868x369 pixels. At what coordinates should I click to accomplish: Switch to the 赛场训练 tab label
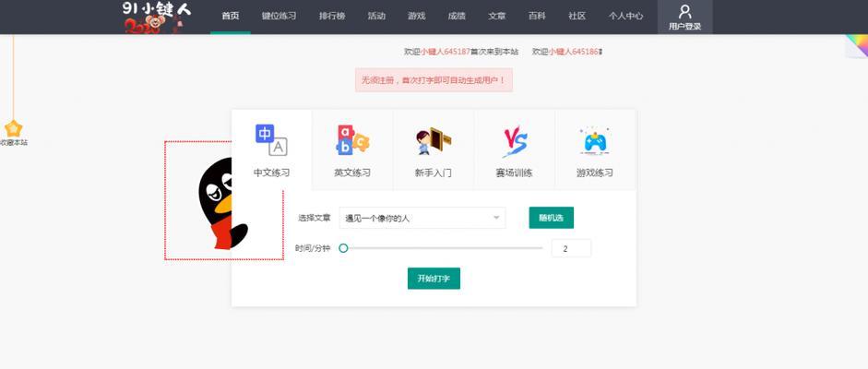point(515,173)
